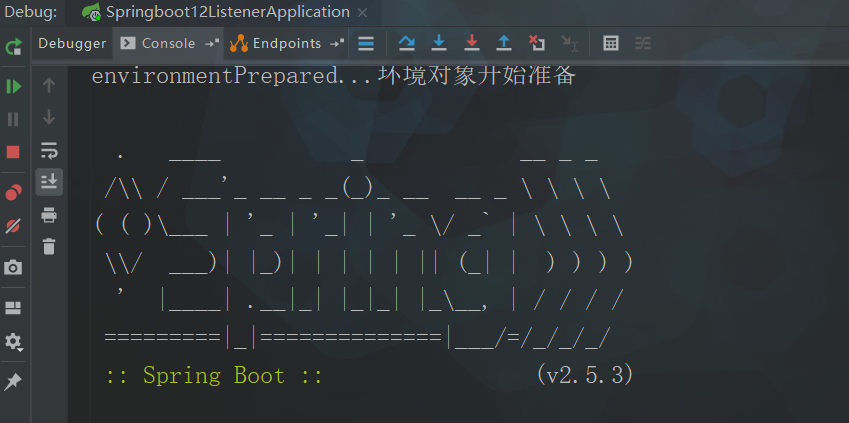The height and width of the screenshot is (423, 849).
Task: Take a thread dump with camera icon
Action: tap(14, 267)
